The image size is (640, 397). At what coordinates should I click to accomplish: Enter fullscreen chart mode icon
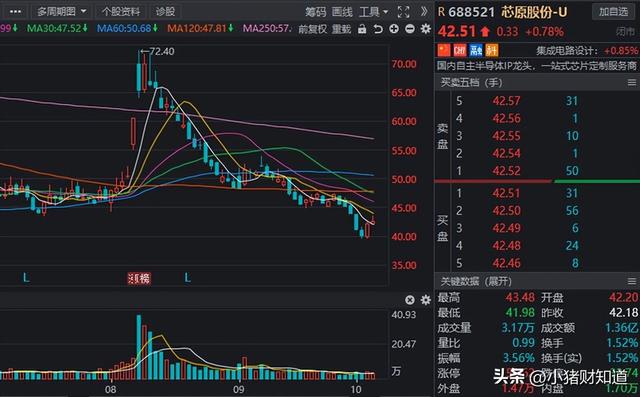pyautogui.click(x=403, y=11)
